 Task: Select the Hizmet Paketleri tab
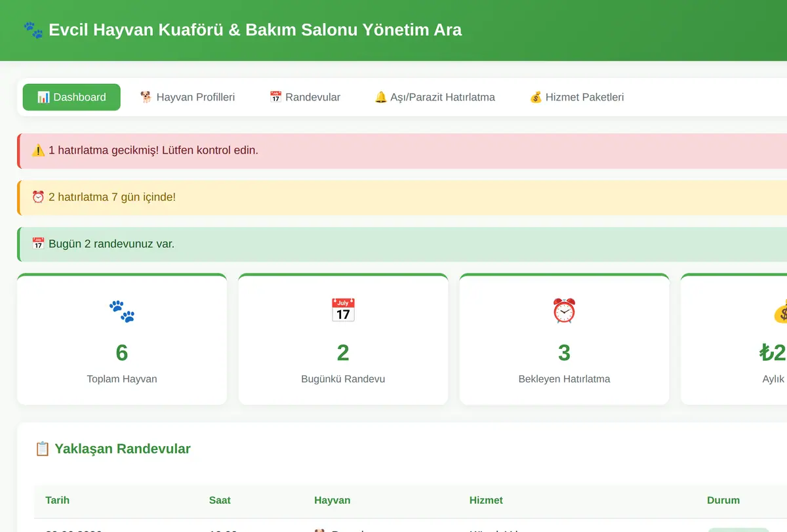(576, 97)
